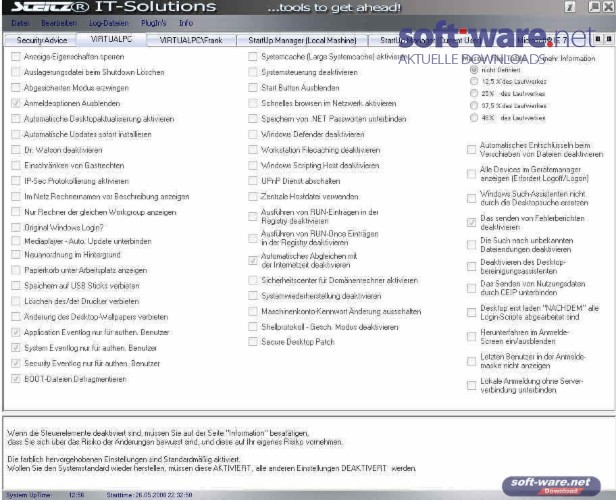Check 'Alle Devices im Gerätemanager anzeigen'

(471, 174)
